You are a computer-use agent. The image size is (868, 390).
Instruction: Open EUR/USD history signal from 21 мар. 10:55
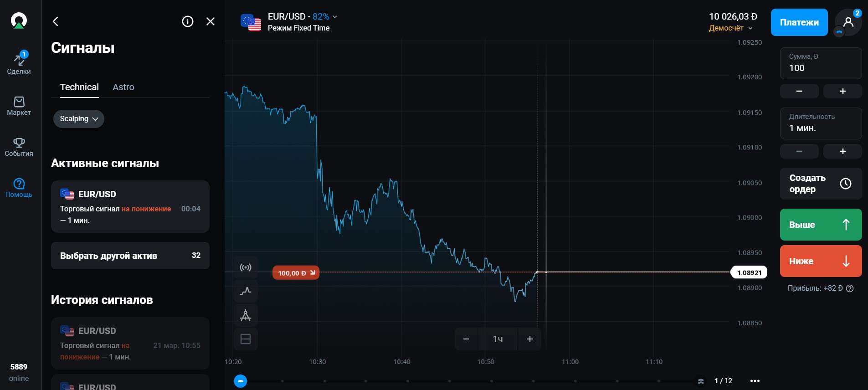coord(130,344)
